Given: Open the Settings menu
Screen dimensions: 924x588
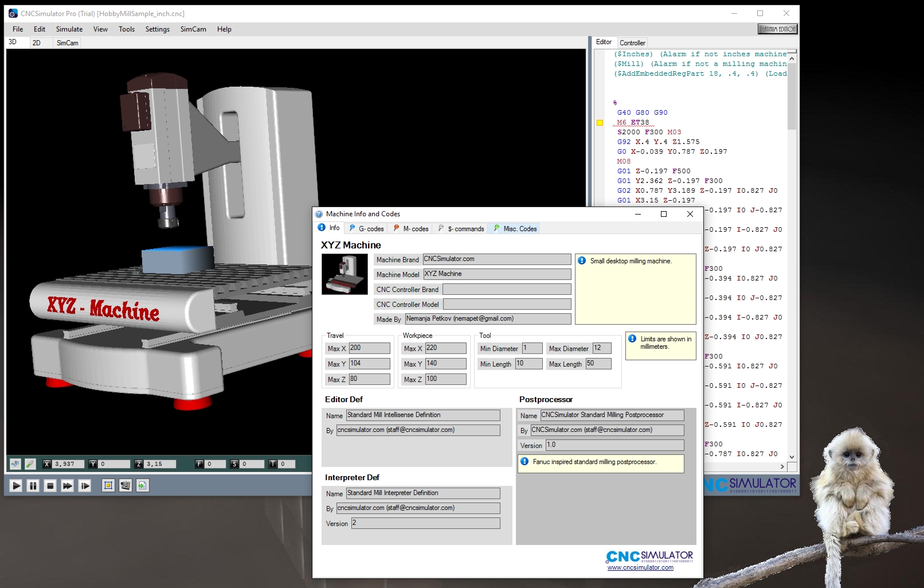Looking at the screenshot, I should pyautogui.click(x=158, y=29).
